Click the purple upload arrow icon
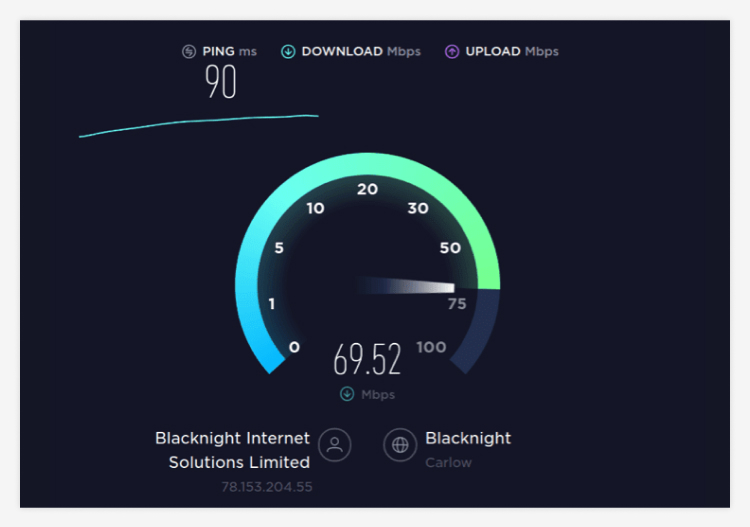The width and height of the screenshot is (750, 527). point(451,52)
